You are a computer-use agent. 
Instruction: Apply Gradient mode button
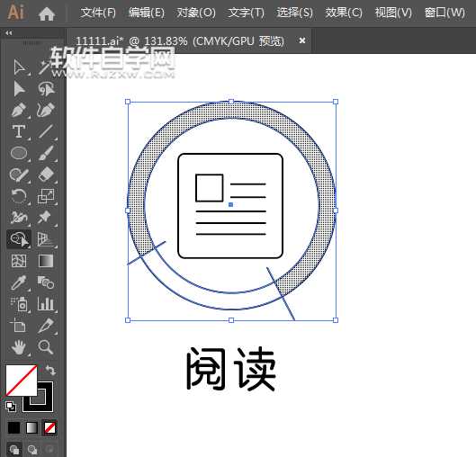click(31, 428)
